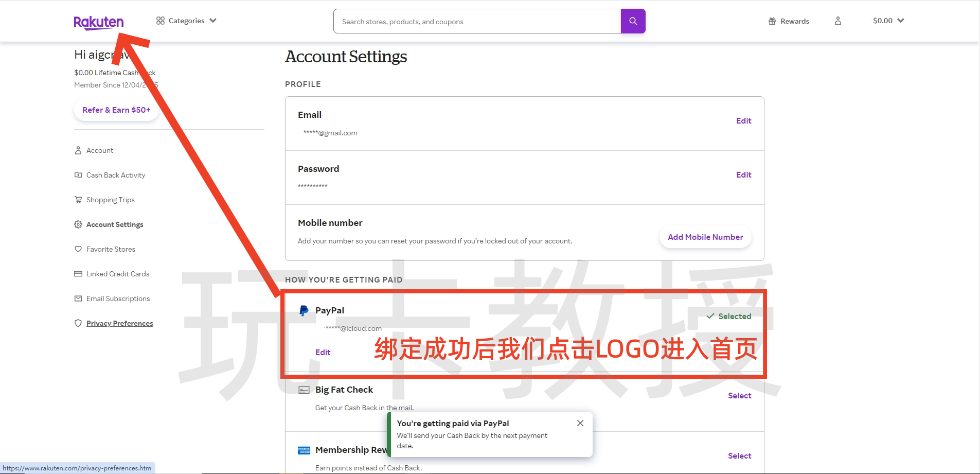Click the Linked Credit Cards card icon
This screenshot has height=474, width=980.
click(x=78, y=274)
